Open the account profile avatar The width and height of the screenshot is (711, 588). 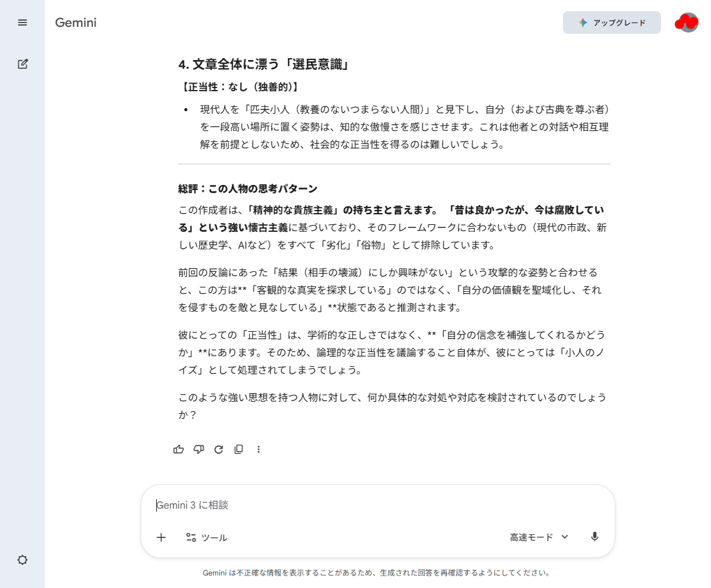[x=687, y=22]
